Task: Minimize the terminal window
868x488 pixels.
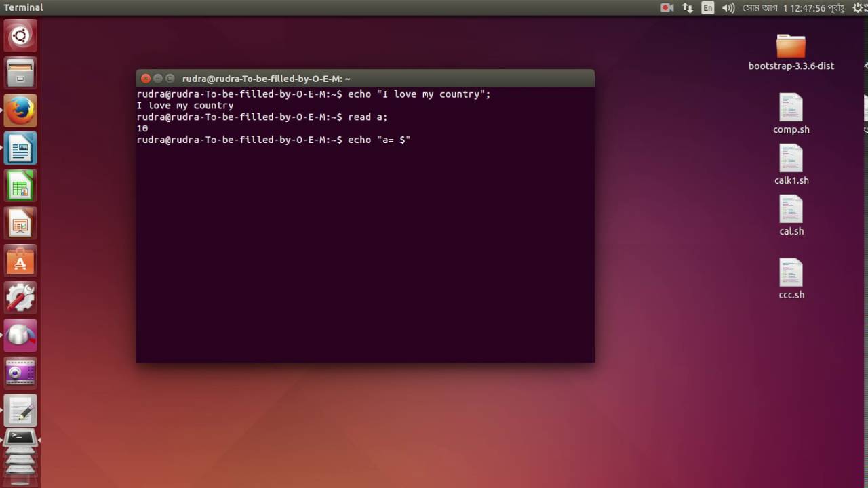Action: [x=157, y=79]
